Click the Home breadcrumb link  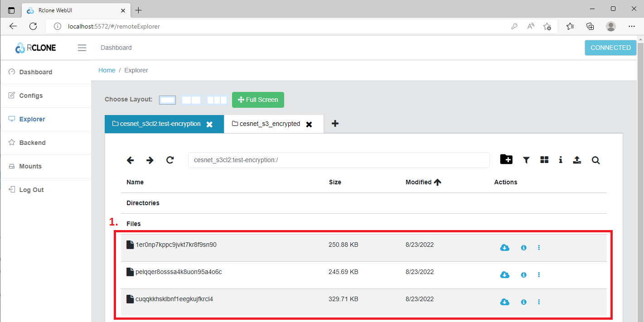pyautogui.click(x=107, y=70)
